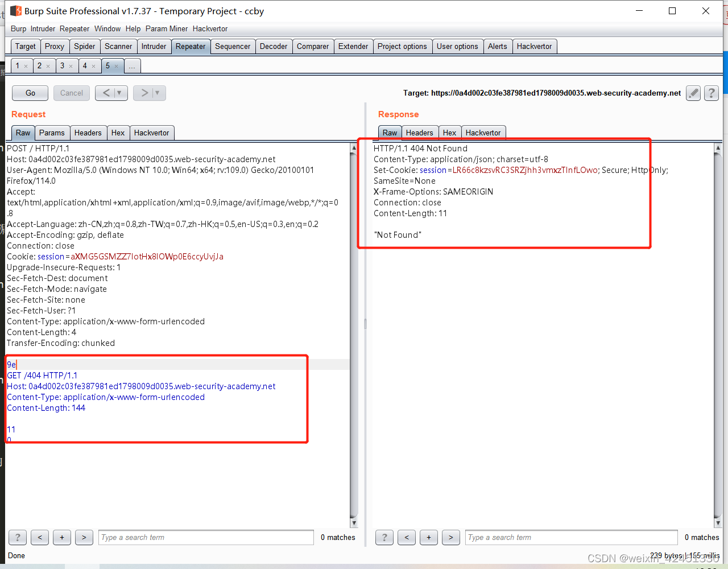
Task: Switch to the Target tool tab
Action: (26, 46)
